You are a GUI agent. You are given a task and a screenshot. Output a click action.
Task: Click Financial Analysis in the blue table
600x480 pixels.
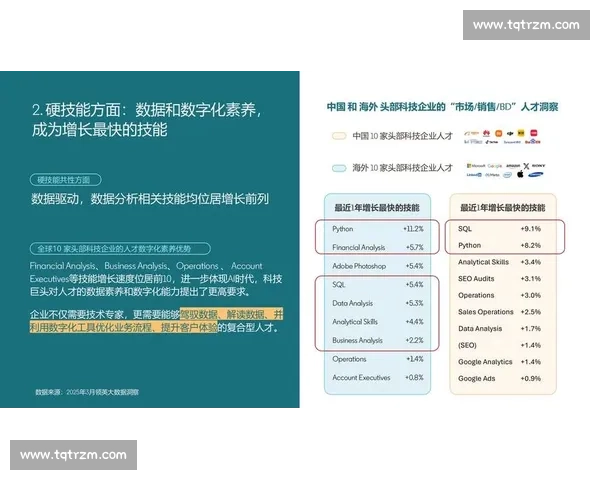359,248
